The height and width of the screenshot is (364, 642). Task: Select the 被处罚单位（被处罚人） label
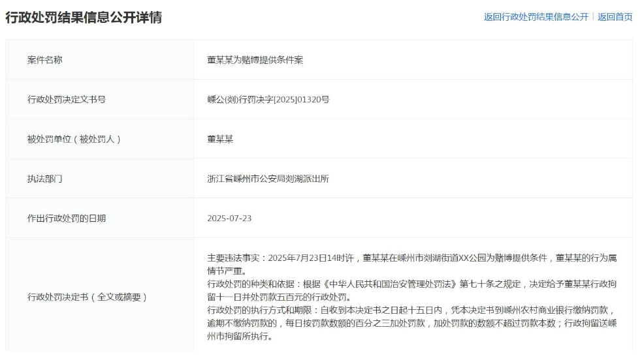74,139
